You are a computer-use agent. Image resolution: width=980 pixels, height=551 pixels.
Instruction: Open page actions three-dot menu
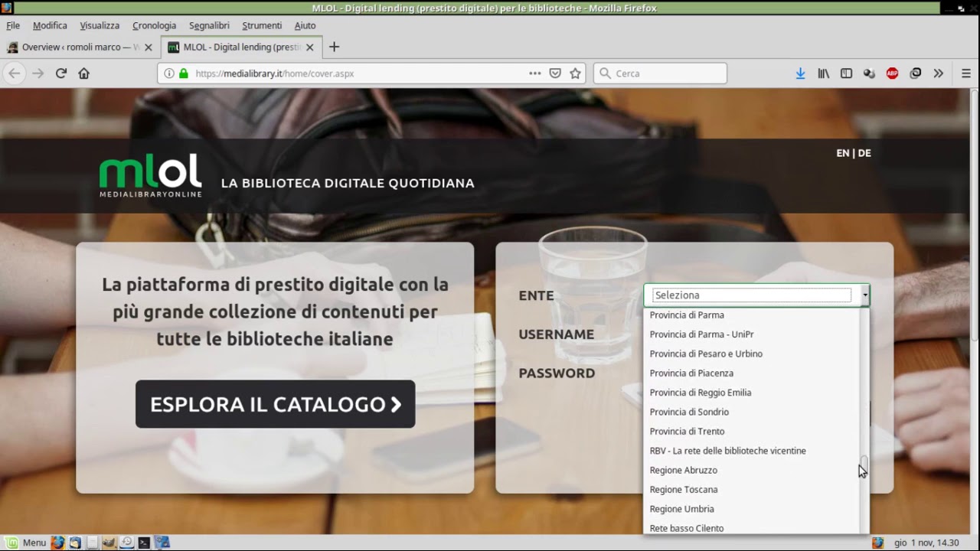pos(534,73)
